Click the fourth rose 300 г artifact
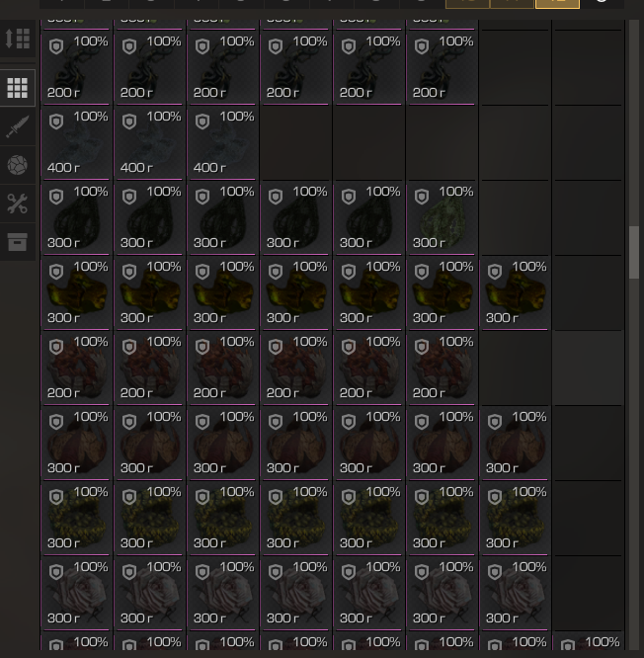Screen dimensions: 644x658 click(x=295, y=594)
